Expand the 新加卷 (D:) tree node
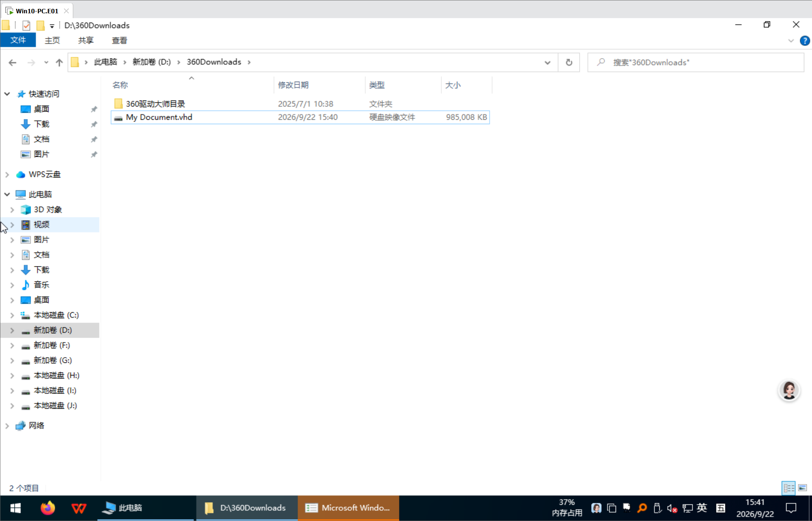812x521 pixels. [12, 330]
